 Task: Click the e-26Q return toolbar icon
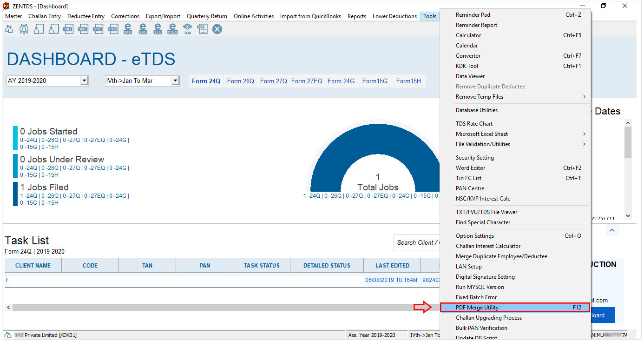pos(143,29)
